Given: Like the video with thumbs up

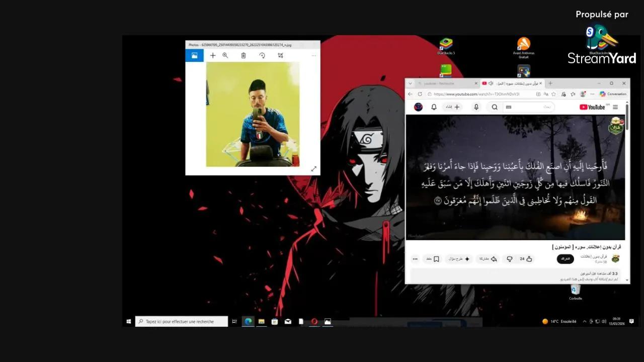Looking at the screenshot, I should coord(526,259).
